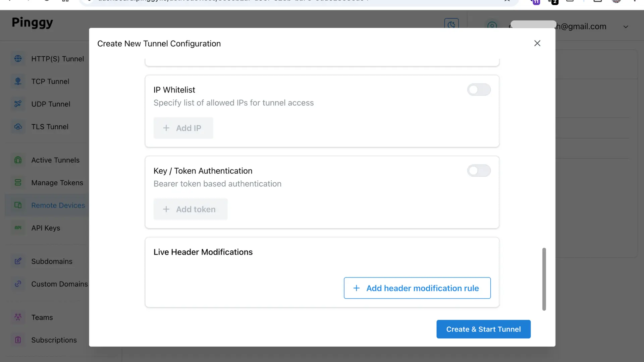Click the dialog vertical scrollbar thumb

tap(544, 279)
